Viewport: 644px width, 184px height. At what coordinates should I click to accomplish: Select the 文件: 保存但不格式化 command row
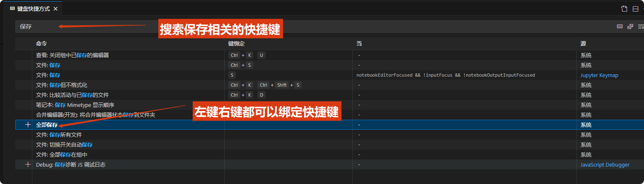click(124, 85)
